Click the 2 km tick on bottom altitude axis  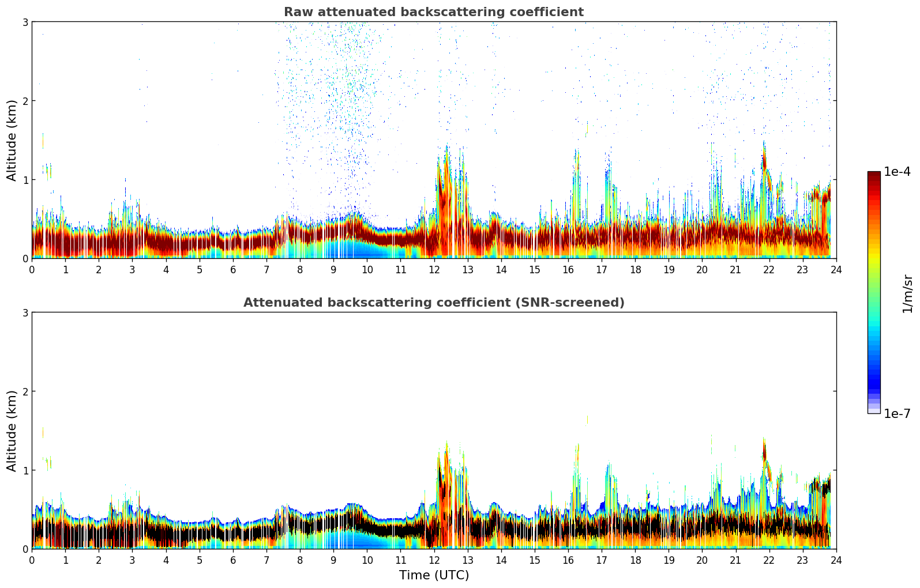click(x=25, y=391)
